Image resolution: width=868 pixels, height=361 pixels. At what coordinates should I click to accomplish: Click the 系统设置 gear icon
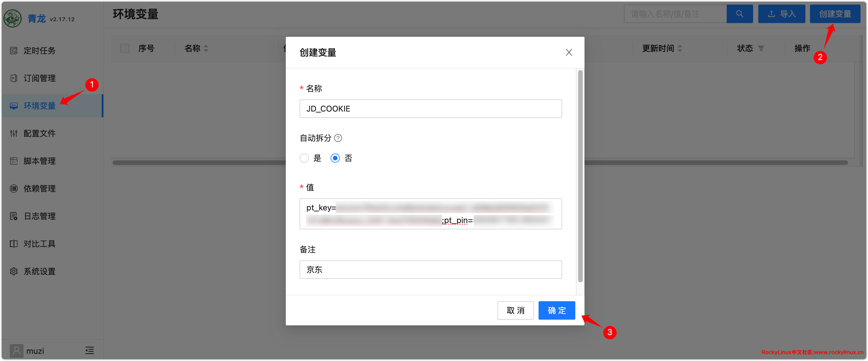coord(13,271)
